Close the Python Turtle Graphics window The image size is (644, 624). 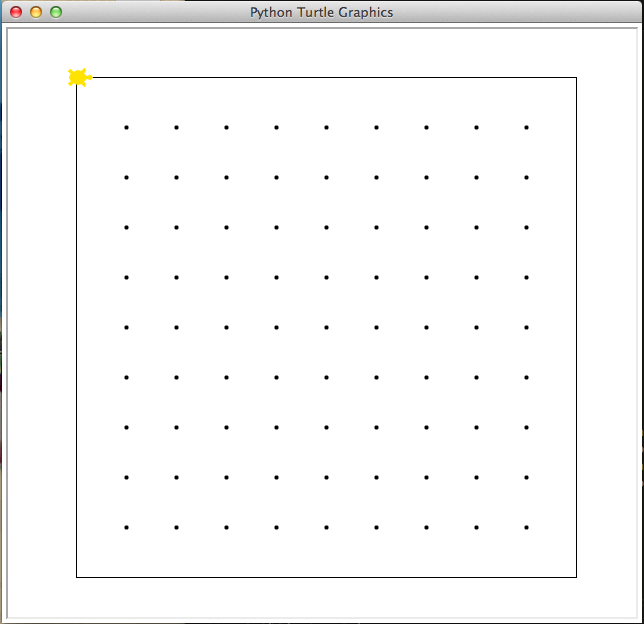(x=16, y=12)
